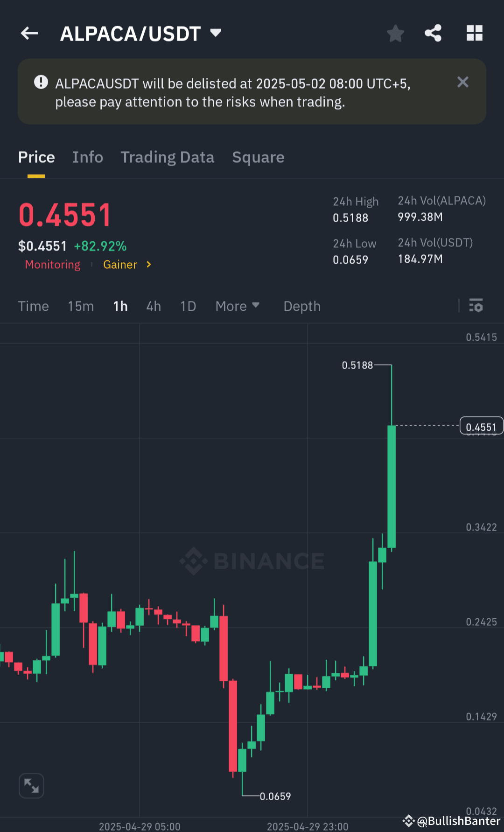The width and height of the screenshot is (504, 832).
Task: Open chart indicator settings icon
Action: pos(476,306)
